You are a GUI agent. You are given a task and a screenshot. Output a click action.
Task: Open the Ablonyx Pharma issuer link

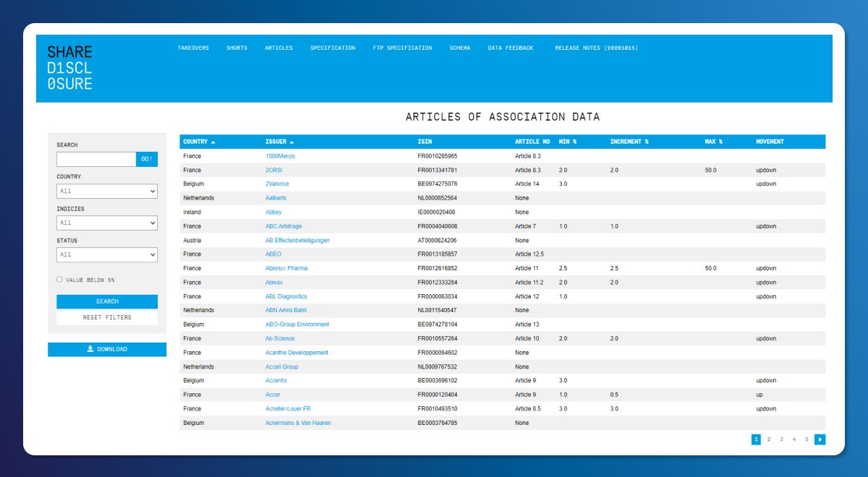[286, 268]
